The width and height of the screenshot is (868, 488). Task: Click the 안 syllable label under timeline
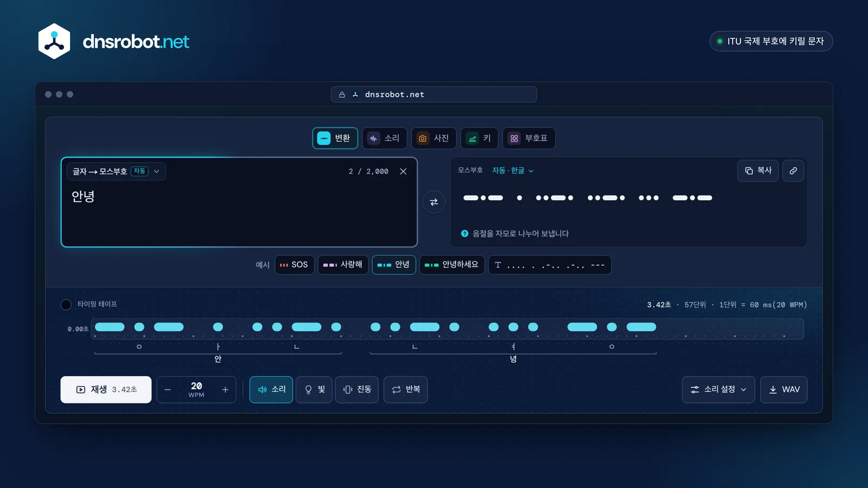218,359
